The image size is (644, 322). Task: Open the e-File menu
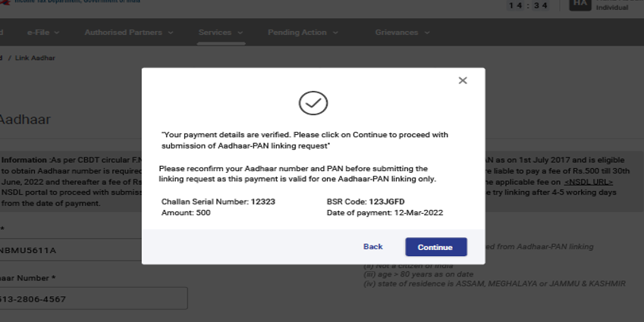coord(38,33)
